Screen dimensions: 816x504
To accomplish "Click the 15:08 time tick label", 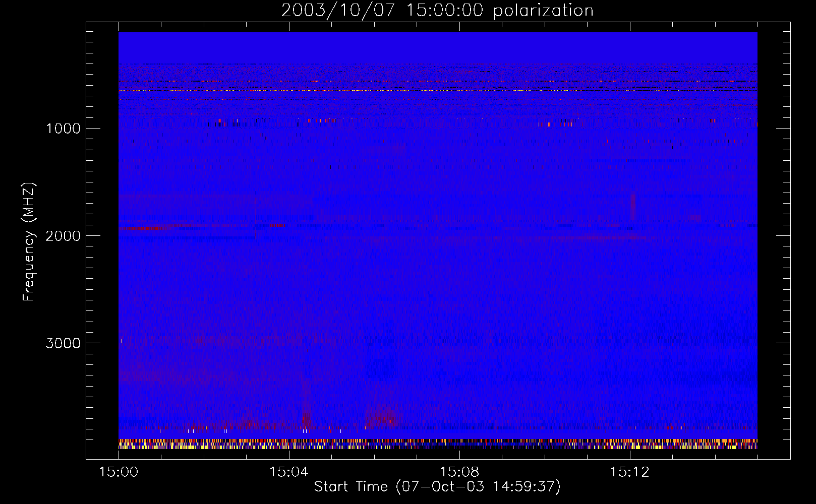I will coord(459,472).
